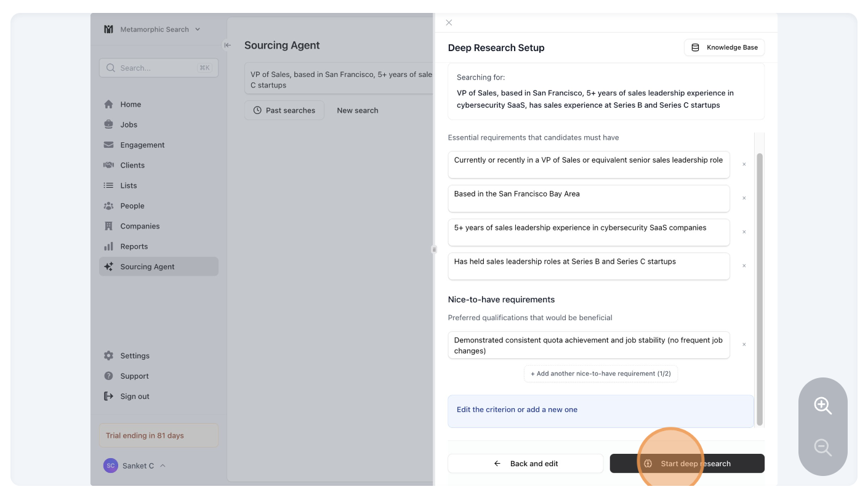This screenshot has height=500, width=868.
Task: Remove the VP of Sales role requirement
Action: pos(744,164)
